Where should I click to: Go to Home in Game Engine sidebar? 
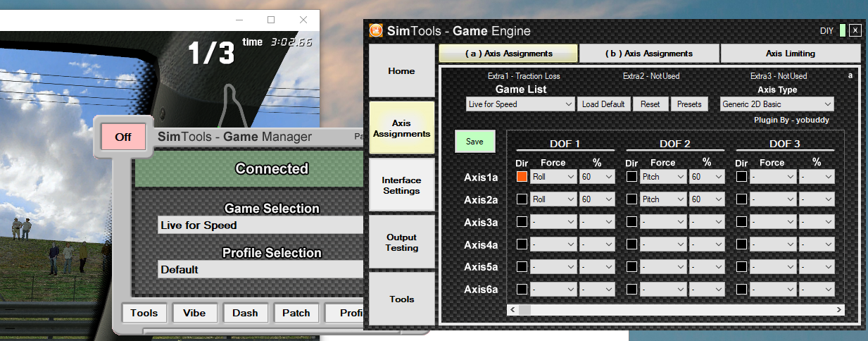click(x=402, y=71)
